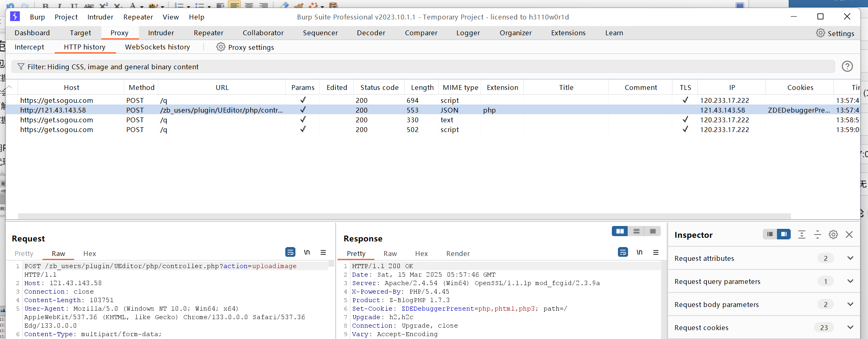868x339 pixels.
Task: Select Raw view in Response panel
Action: pyautogui.click(x=390, y=254)
